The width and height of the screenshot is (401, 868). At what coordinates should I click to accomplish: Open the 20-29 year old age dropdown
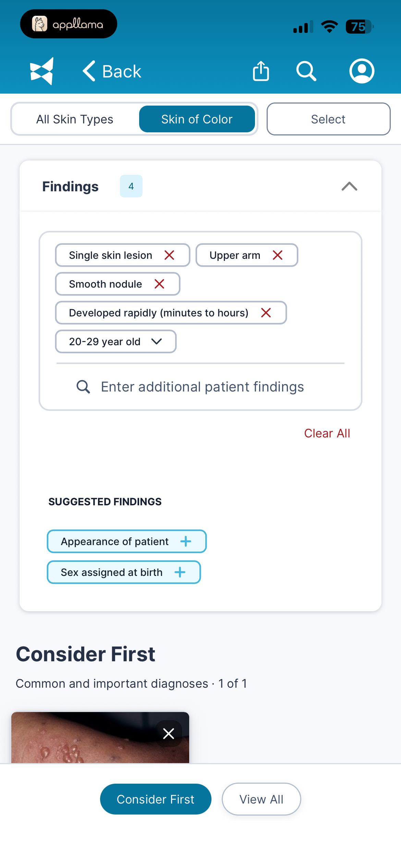pos(116,341)
